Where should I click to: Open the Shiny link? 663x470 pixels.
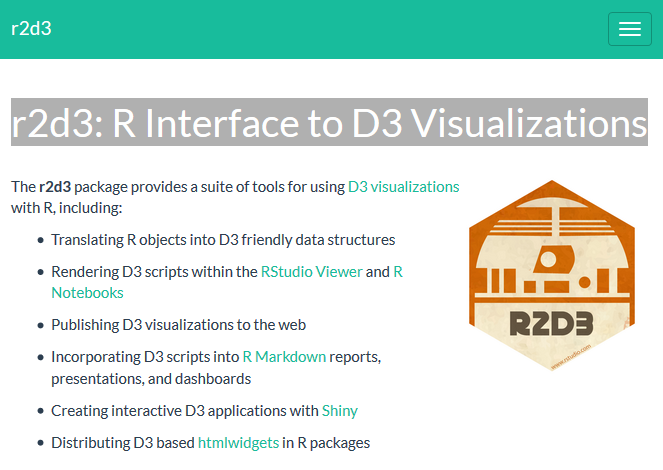click(x=340, y=411)
